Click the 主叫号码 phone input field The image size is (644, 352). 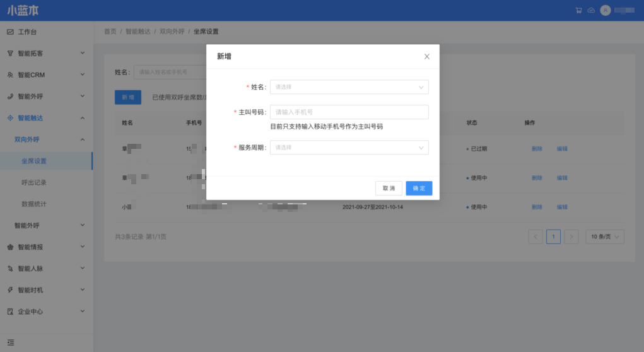pos(349,112)
